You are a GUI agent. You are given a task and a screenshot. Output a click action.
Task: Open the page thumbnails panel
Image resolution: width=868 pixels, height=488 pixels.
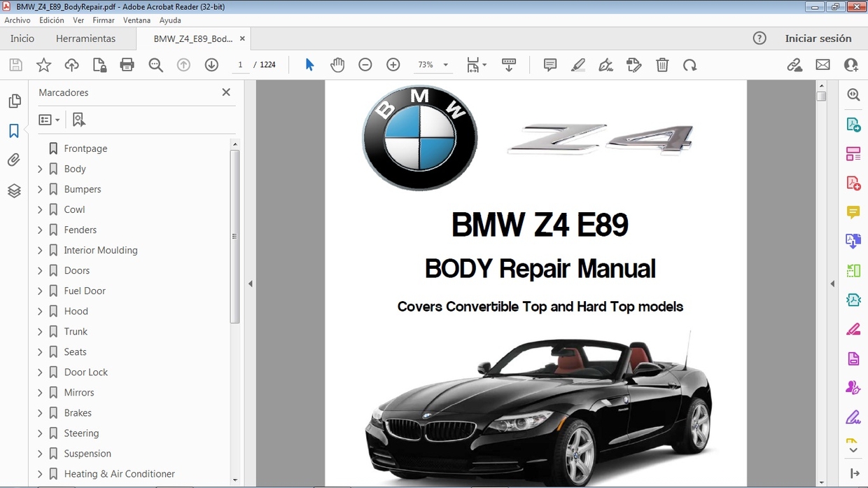click(14, 100)
